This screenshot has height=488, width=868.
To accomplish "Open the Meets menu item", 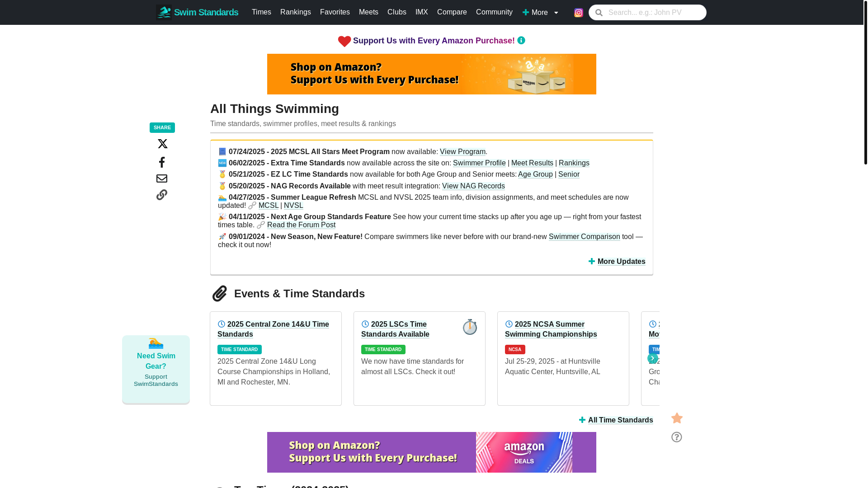I will [x=368, y=12].
